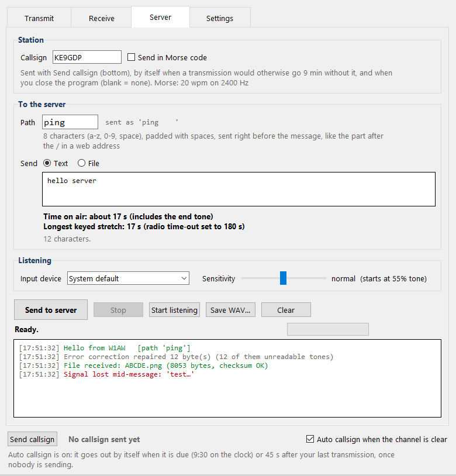456x476 pixels.
Task: Click the progress bar next to Ready
Action: (328, 329)
